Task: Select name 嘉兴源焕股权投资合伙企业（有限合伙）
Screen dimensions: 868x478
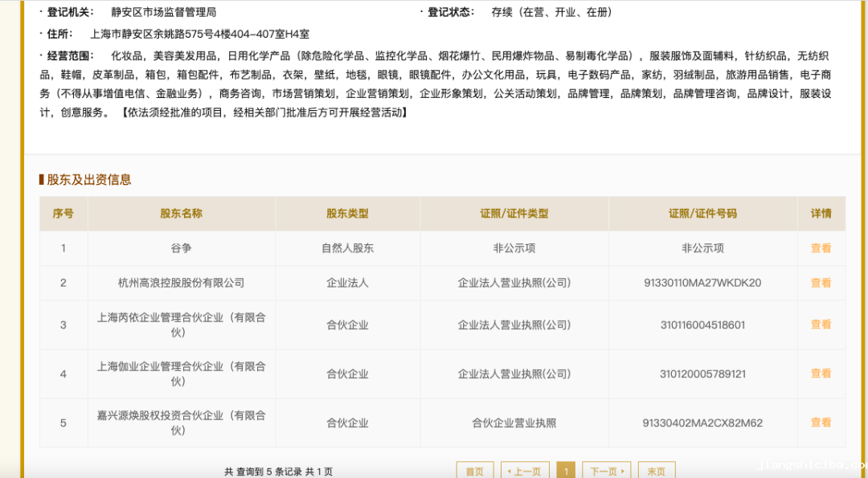Action: coord(182,423)
